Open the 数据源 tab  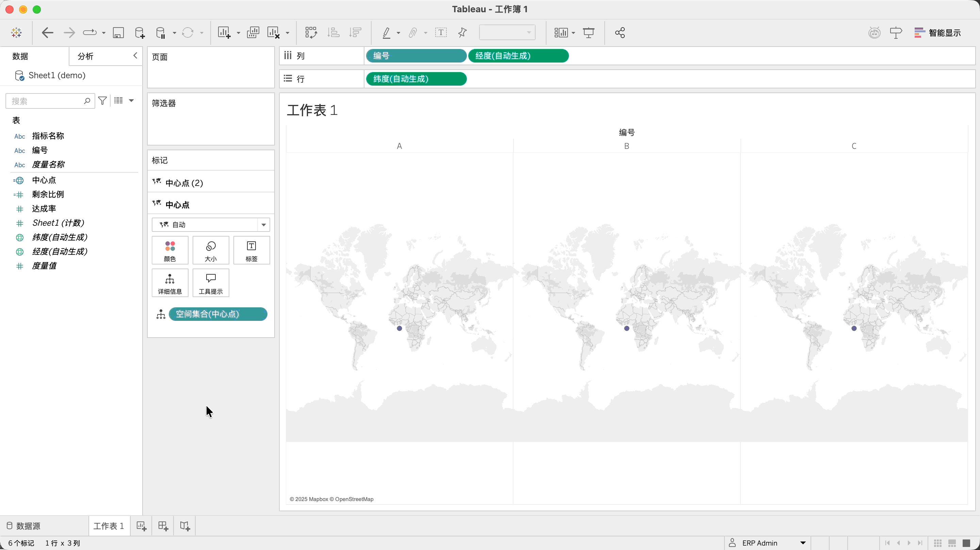pos(23,526)
